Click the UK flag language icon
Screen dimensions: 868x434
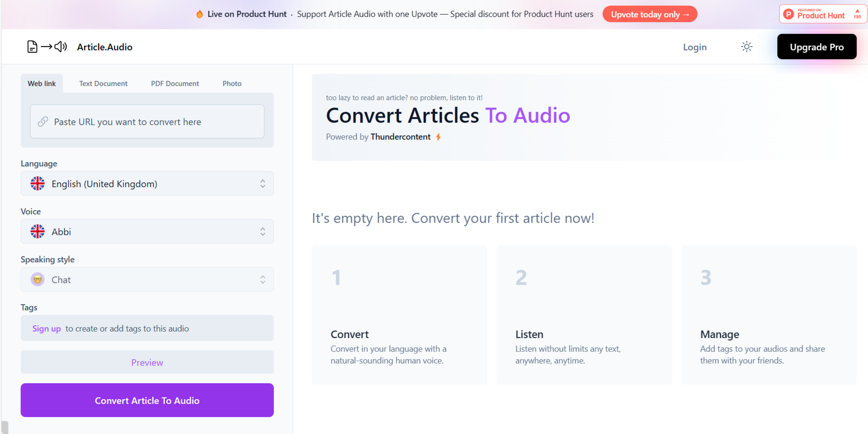click(38, 184)
